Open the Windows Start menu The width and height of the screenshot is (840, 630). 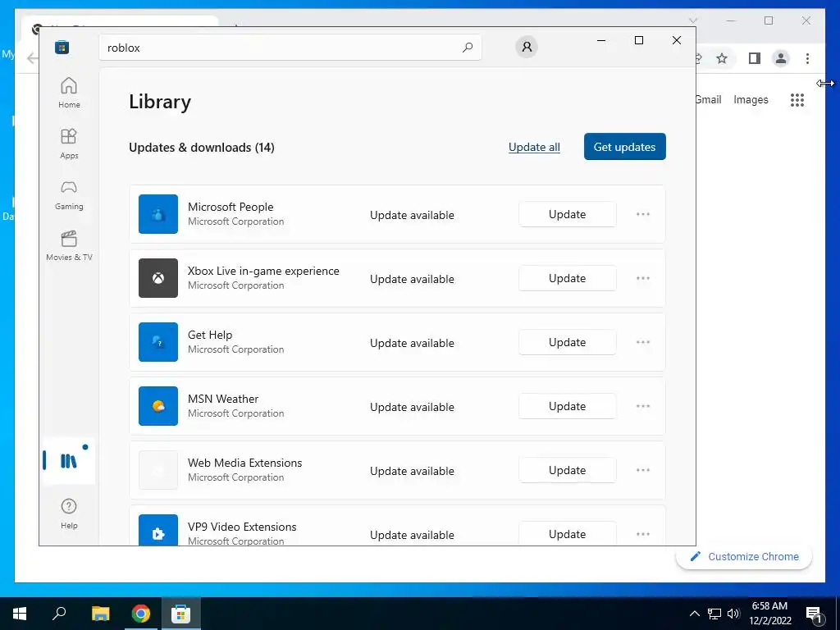click(x=20, y=614)
